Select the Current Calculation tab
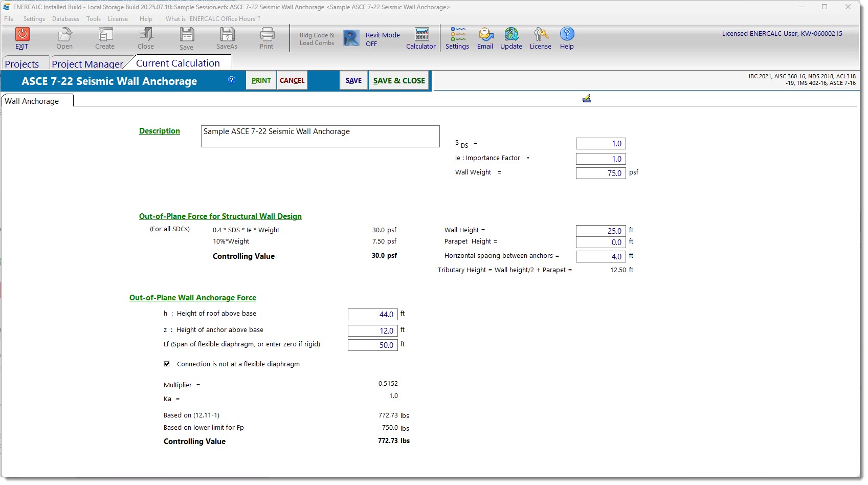This screenshot has width=868, height=485. click(x=178, y=63)
